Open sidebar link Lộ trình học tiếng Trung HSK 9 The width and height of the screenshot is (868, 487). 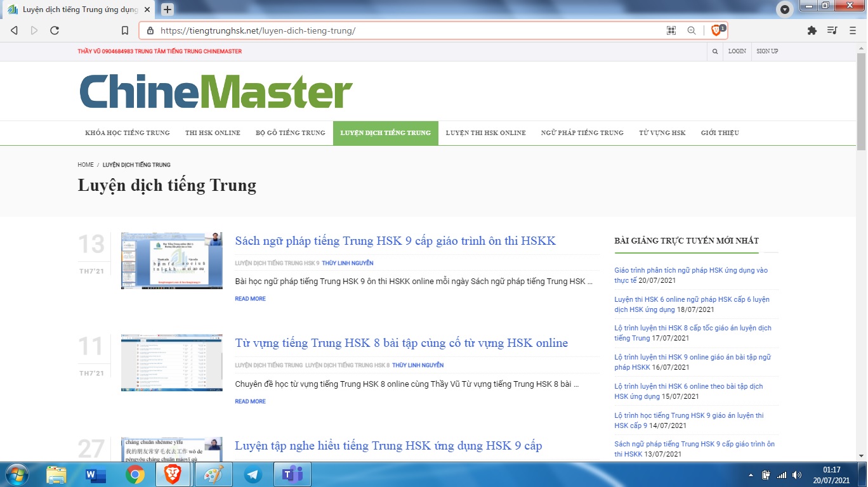tap(689, 420)
